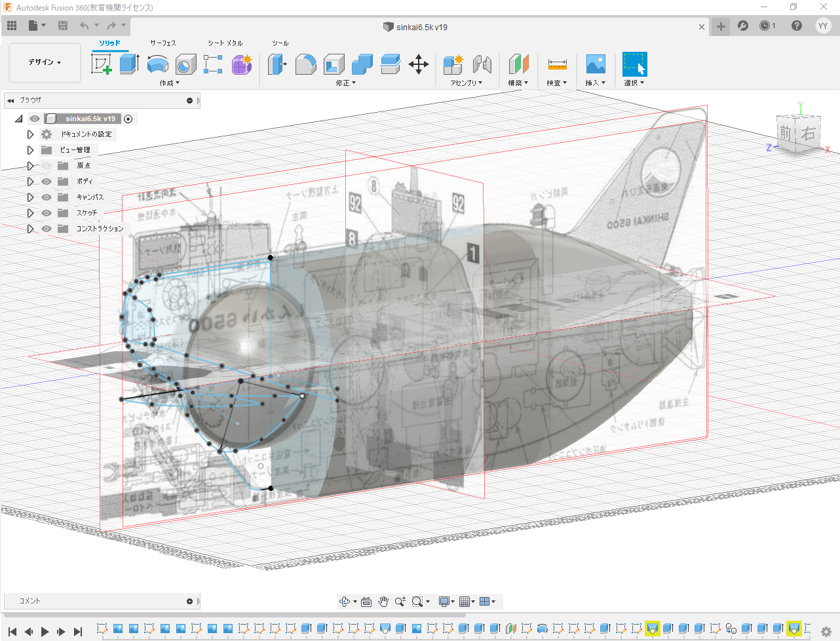Hide the キャンバス folder
Viewport: 840px width, 641px height.
click(47, 197)
